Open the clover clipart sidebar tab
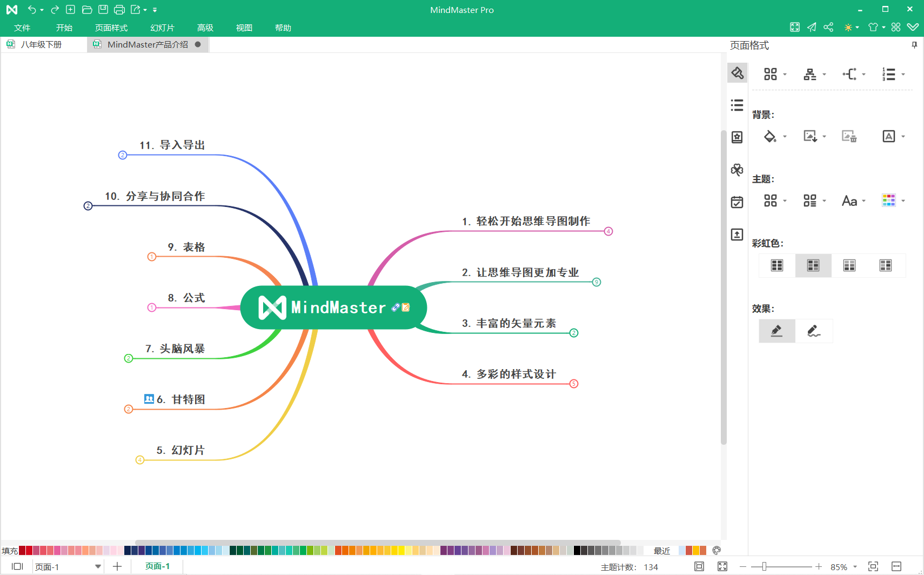Screen dimensions: 924x575 (x=737, y=170)
